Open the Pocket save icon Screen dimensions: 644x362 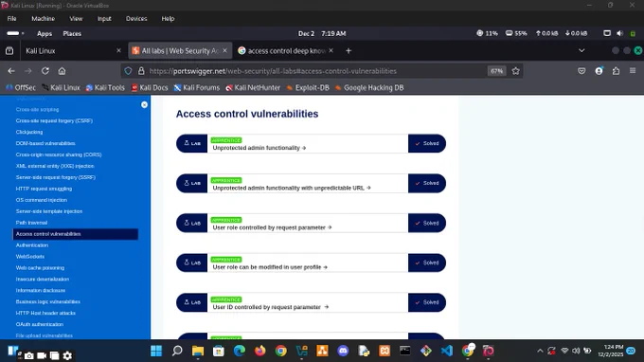581,71
